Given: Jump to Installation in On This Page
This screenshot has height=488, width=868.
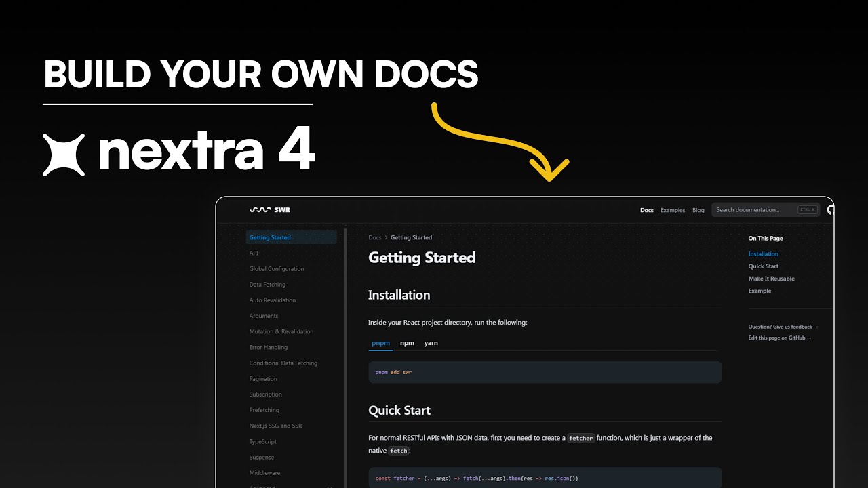Looking at the screenshot, I should point(764,254).
